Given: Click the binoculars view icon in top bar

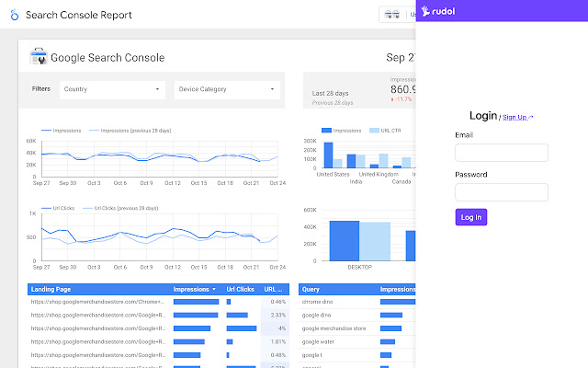Looking at the screenshot, I should (x=392, y=15).
